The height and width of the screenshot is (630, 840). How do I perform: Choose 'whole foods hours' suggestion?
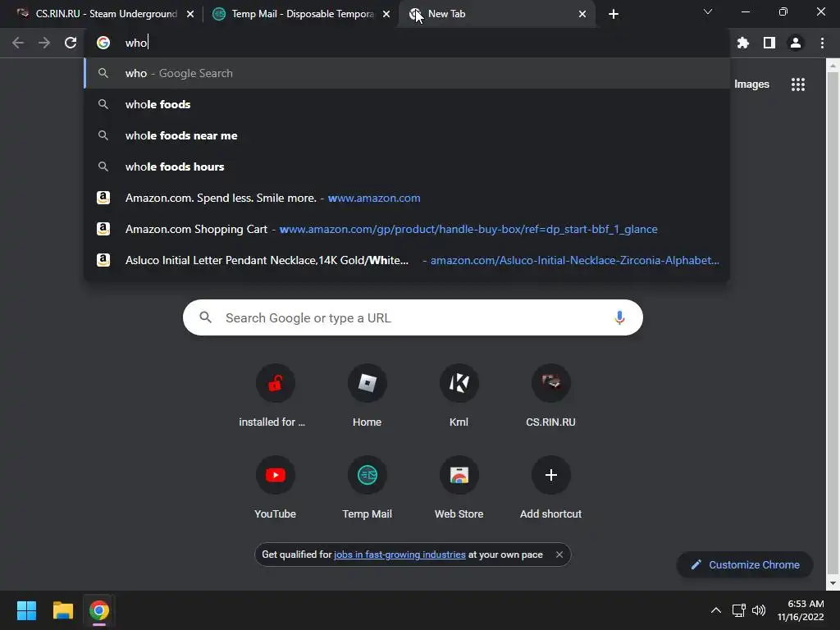pyautogui.click(x=407, y=167)
